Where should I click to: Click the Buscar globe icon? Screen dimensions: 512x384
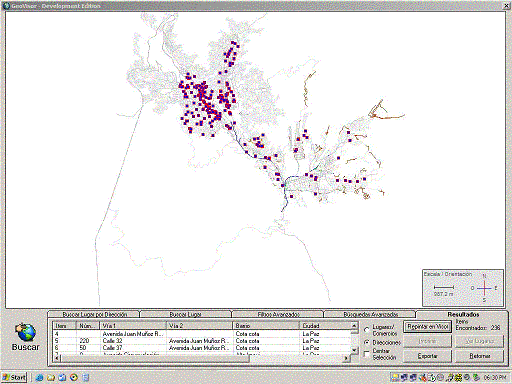pos(25,332)
